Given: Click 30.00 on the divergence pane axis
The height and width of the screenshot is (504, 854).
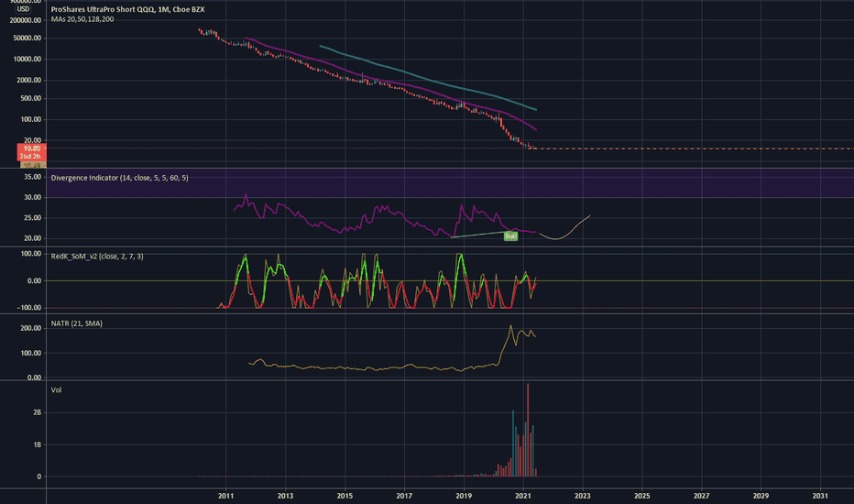Looking at the screenshot, I should tap(33, 197).
